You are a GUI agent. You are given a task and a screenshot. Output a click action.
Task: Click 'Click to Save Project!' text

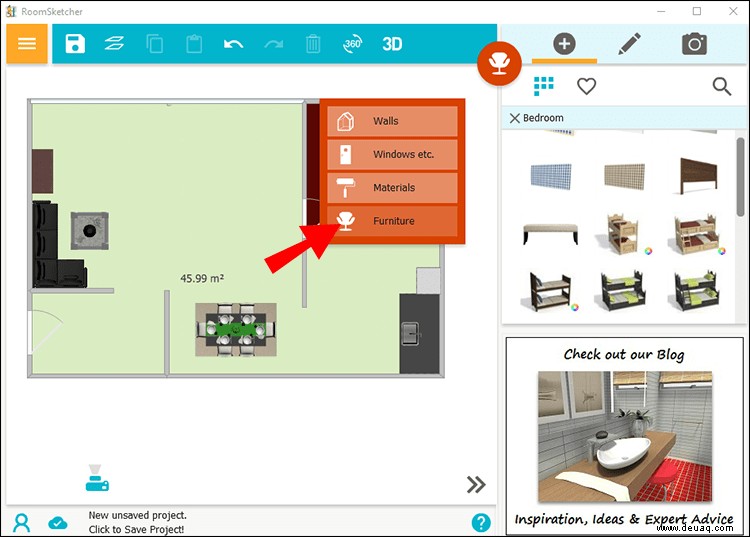(136, 529)
